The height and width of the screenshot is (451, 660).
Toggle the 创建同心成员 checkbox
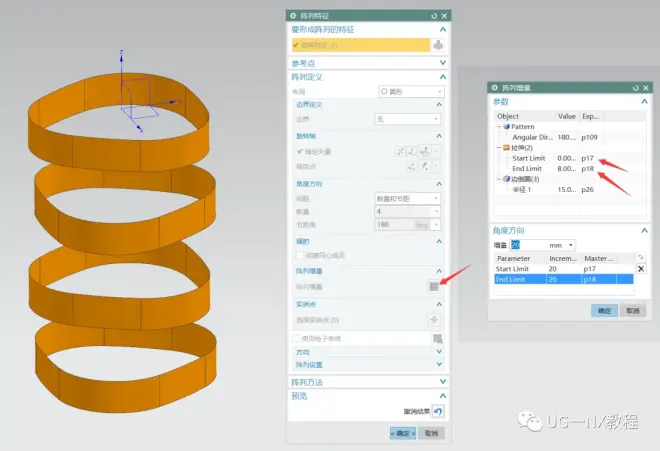(299, 255)
